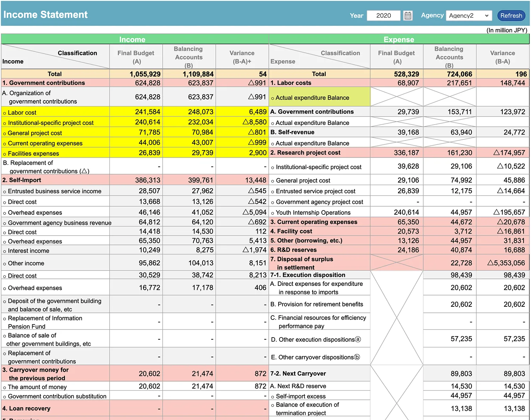Select the Expense total balancing value 724,066

tap(459, 74)
